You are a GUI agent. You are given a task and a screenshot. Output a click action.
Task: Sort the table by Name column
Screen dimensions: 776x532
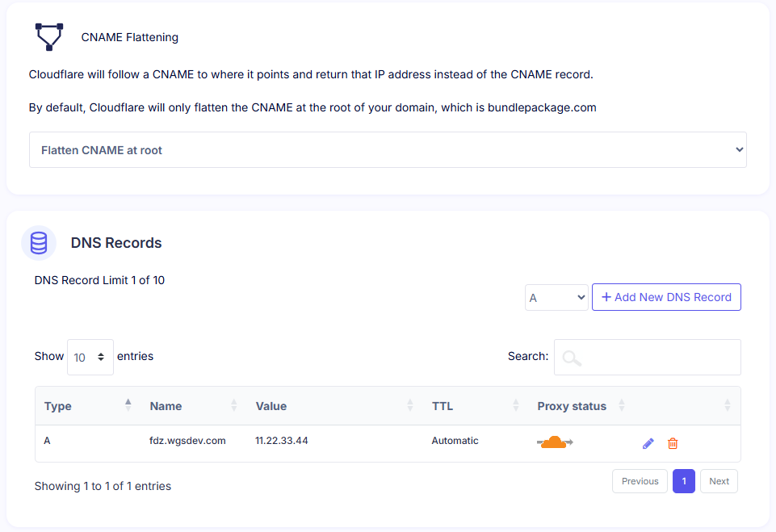[x=194, y=406]
